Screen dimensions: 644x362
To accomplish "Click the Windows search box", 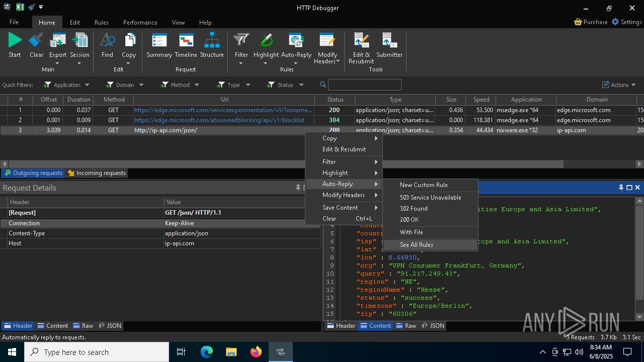I will [97, 352].
